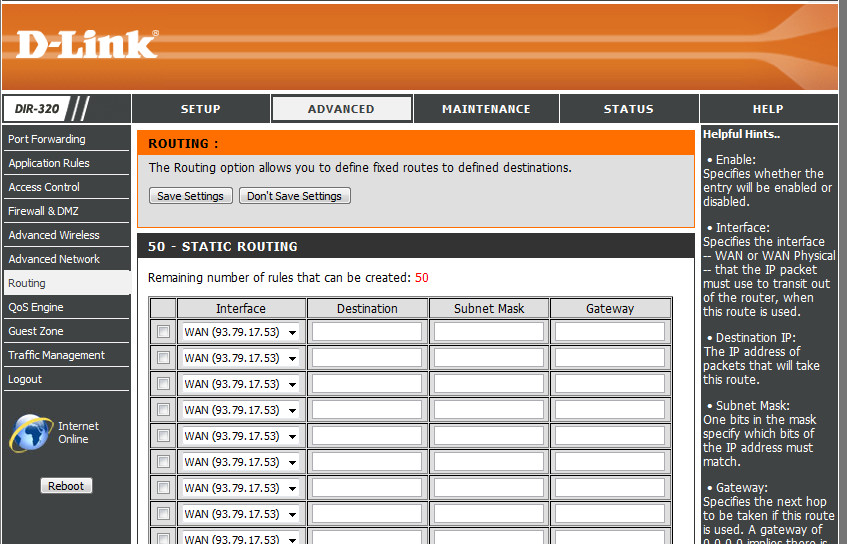Open Advanced Network settings
The height and width of the screenshot is (544, 847).
66,259
